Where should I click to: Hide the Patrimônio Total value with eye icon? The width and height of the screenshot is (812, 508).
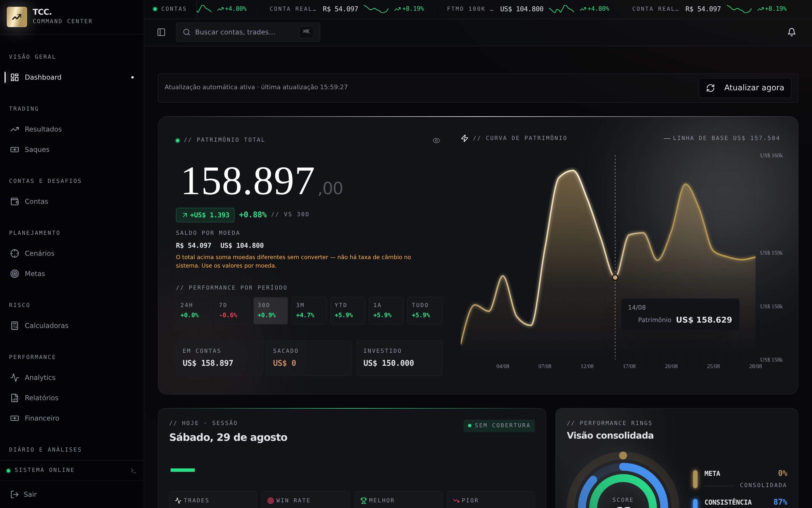[x=436, y=141]
